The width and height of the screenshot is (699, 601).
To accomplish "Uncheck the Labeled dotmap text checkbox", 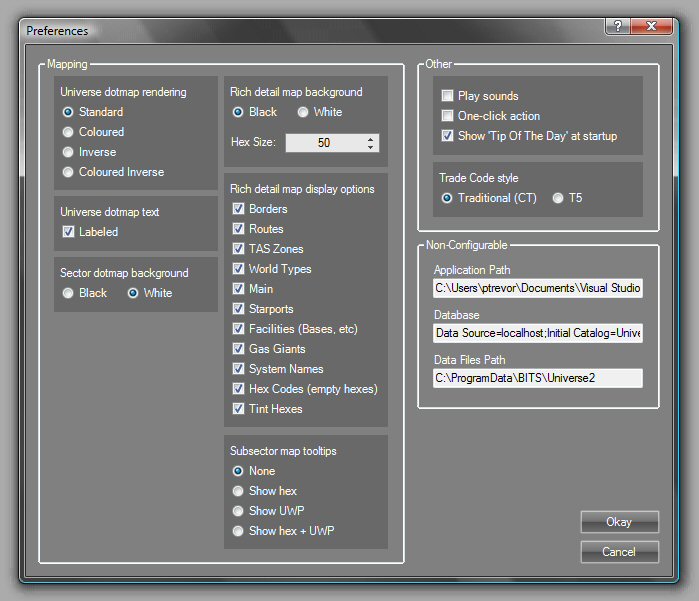I will tap(68, 232).
